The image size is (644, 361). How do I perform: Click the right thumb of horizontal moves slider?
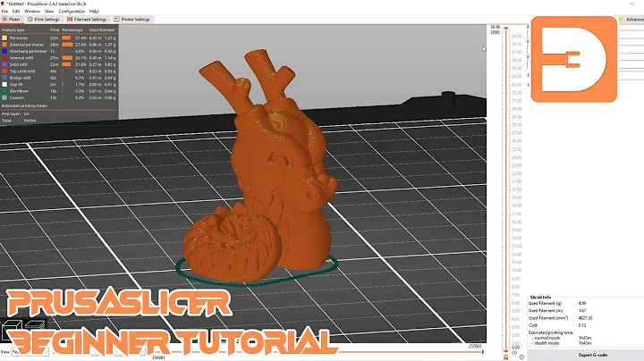click(x=483, y=351)
